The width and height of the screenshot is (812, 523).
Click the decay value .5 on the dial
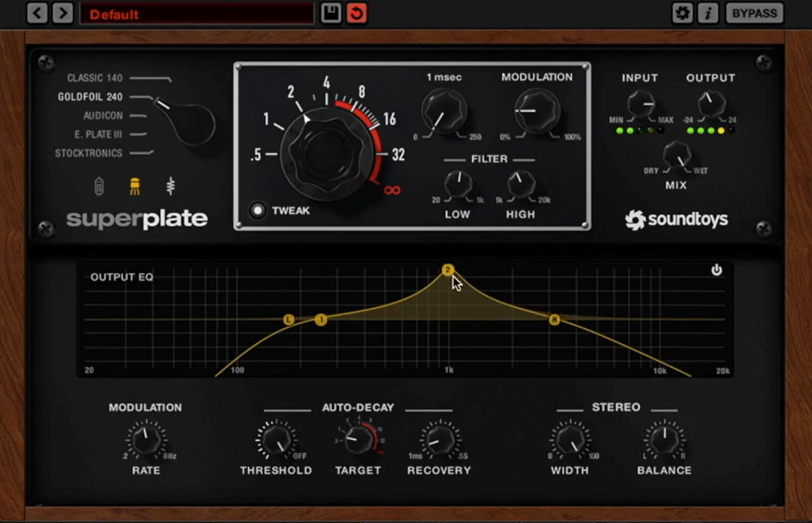coord(256,155)
